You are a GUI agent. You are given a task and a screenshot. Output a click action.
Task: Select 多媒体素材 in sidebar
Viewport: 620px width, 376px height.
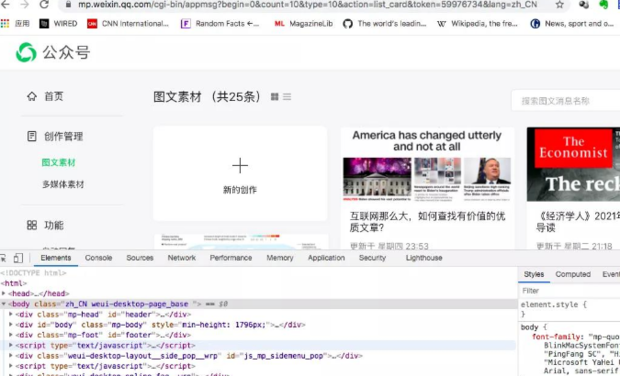[63, 184]
